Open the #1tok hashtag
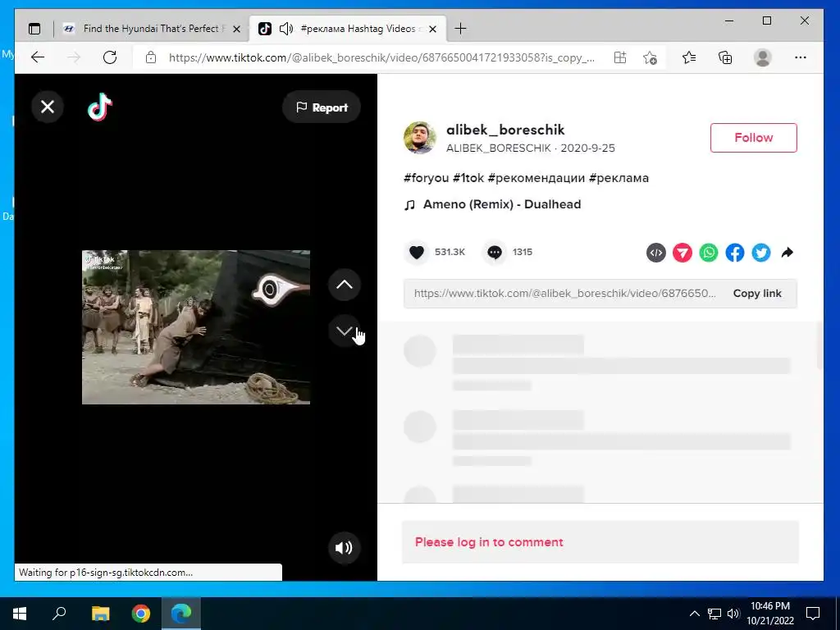840x630 pixels. pos(468,178)
